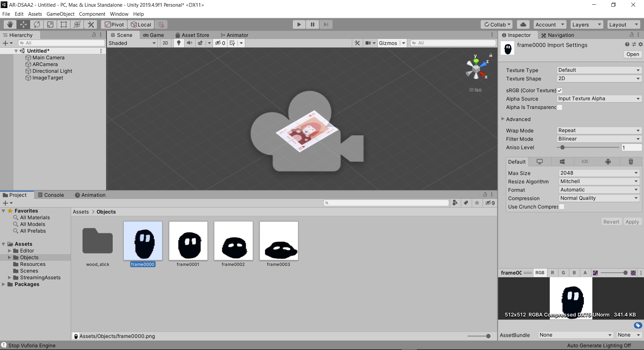
Task: Enable Alpha Is Transparency checkbox
Action: point(560,107)
